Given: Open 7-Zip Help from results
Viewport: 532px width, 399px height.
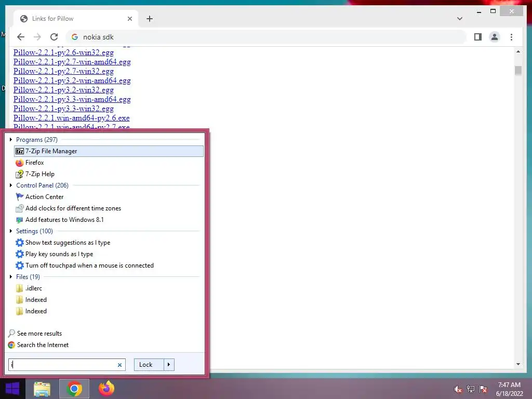Looking at the screenshot, I should click(109, 174).
